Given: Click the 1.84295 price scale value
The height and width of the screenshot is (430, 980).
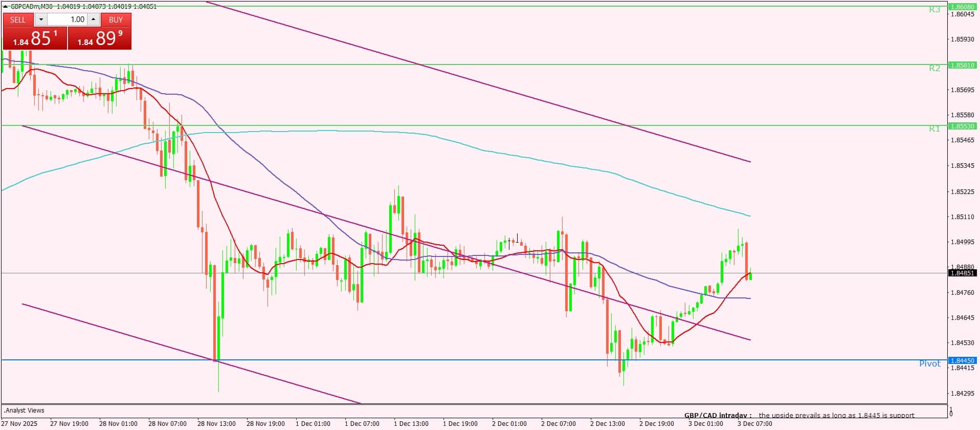Looking at the screenshot, I should [962, 394].
